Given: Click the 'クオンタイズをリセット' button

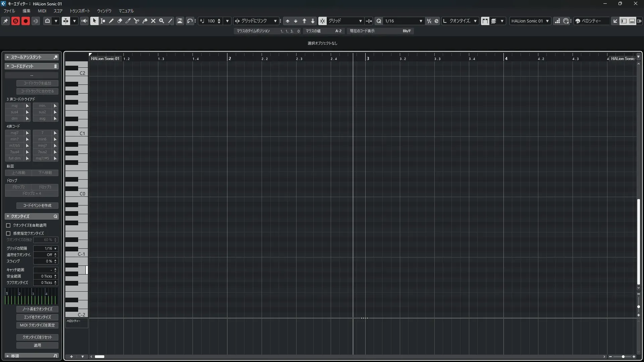Looking at the screenshot, I should 37,337.
